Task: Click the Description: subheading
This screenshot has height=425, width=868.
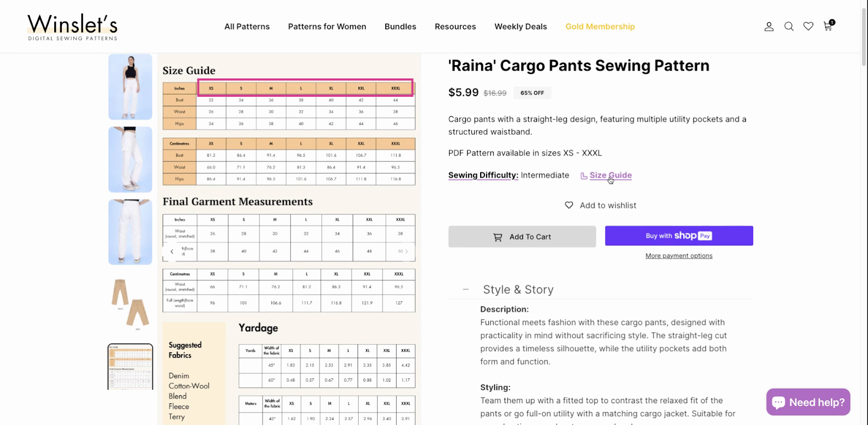Action: (505, 309)
